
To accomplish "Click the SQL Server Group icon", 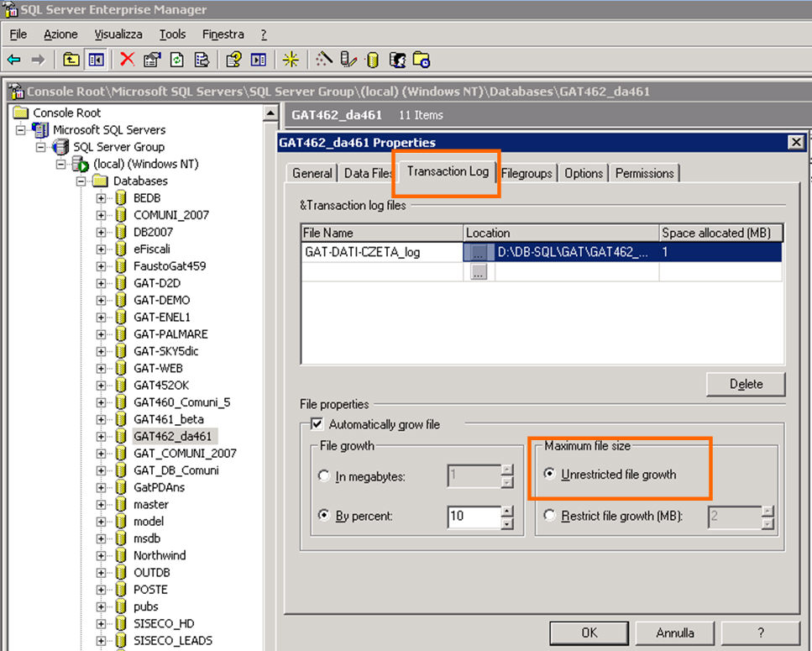I will pyautogui.click(x=60, y=146).
